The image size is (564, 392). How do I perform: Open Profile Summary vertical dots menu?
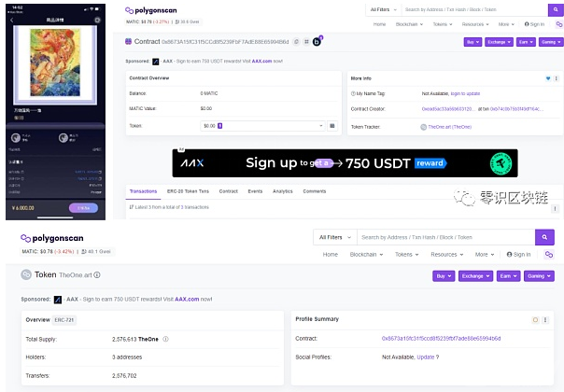[x=545, y=320]
